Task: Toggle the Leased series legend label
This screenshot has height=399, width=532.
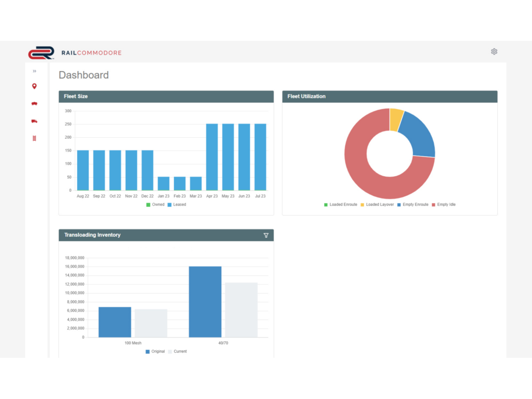Action: click(x=179, y=205)
